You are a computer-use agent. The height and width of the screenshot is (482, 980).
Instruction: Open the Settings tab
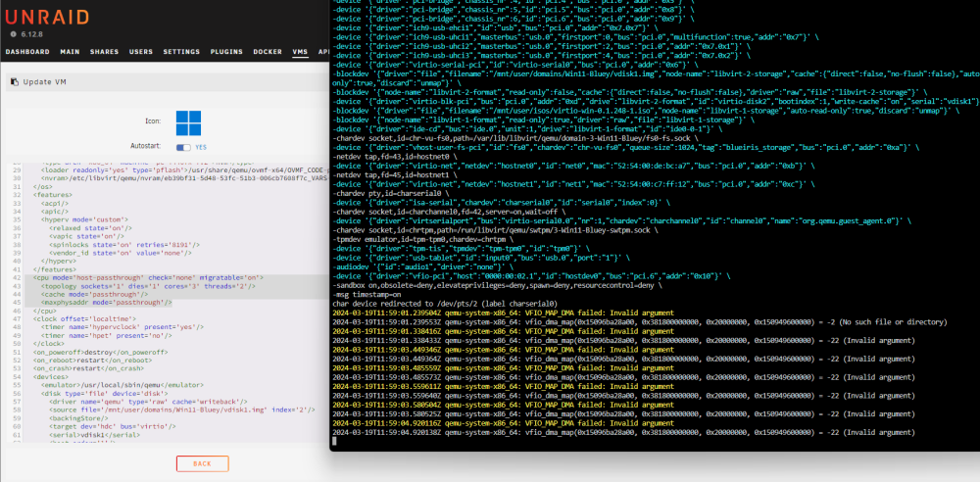pos(182,52)
